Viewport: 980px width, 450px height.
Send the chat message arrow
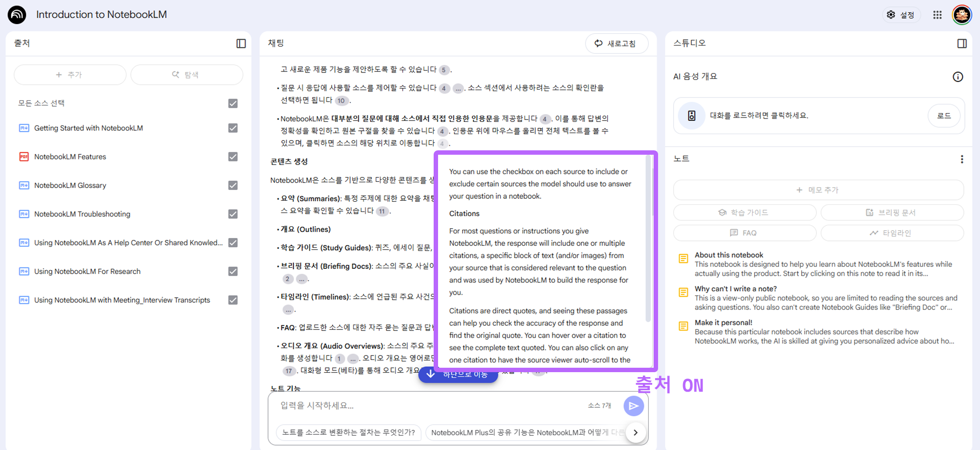pyautogui.click(x=634, y=406)
